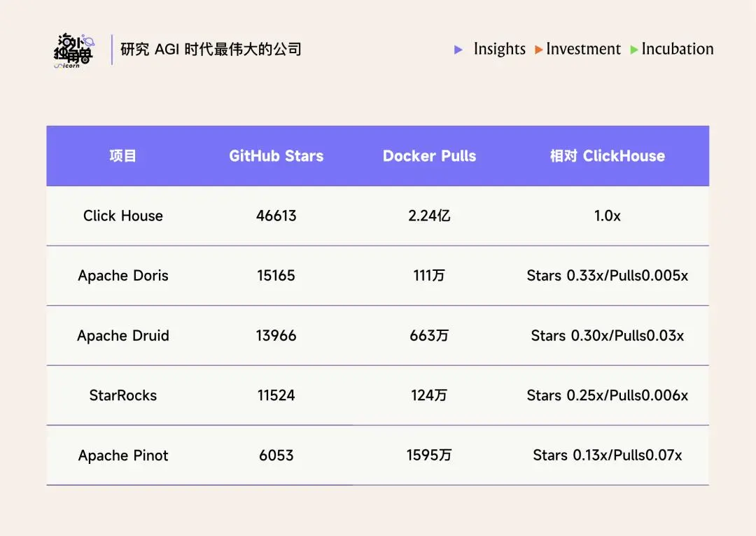Select the Investment label

583,49
